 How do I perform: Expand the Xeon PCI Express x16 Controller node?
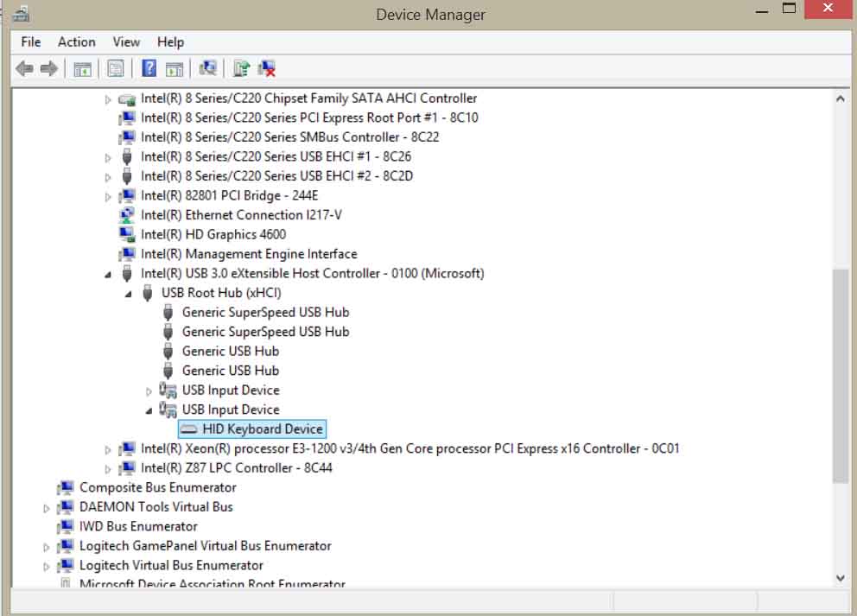pyautogui.click(x=108, y=450)
